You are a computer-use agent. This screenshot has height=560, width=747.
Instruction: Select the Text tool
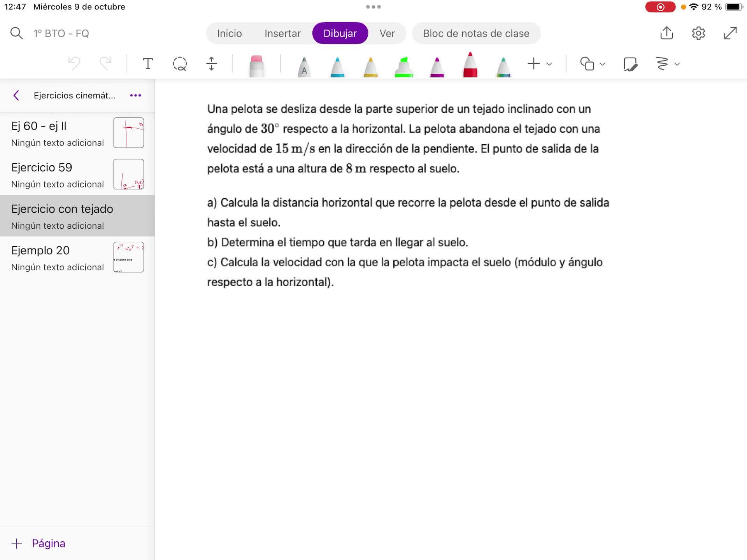click(x=148, y=64)
